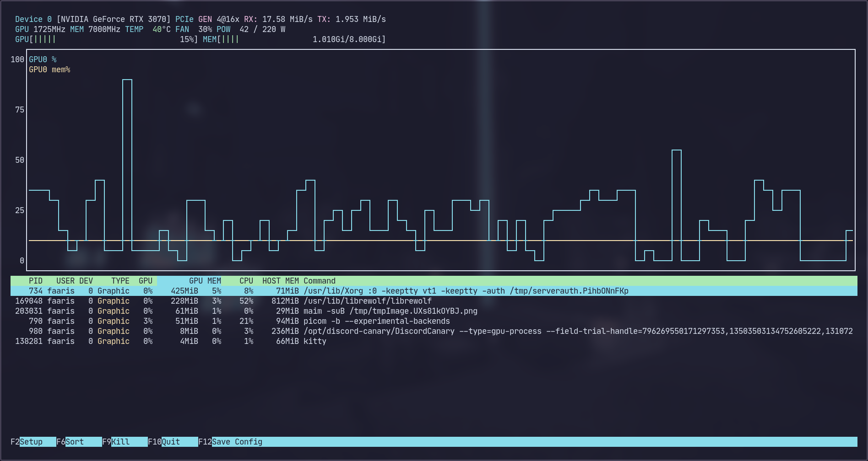Select the kitty process row
The image size is (868, 461).
[434, 341]
